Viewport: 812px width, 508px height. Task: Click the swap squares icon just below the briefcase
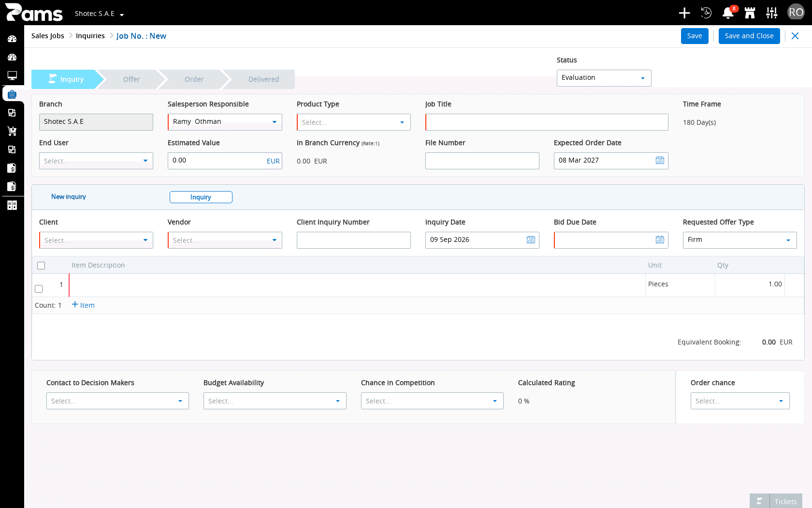(x=12, y=113)
